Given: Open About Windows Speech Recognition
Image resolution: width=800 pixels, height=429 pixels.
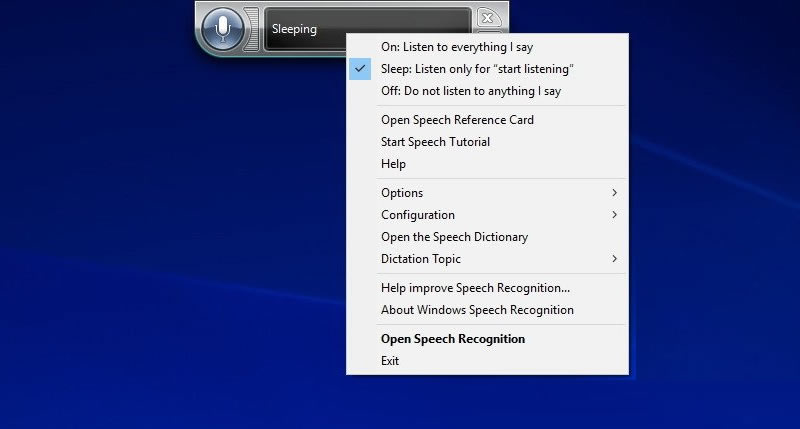Looking at the screenshot, I should click(x=487, y=310).
